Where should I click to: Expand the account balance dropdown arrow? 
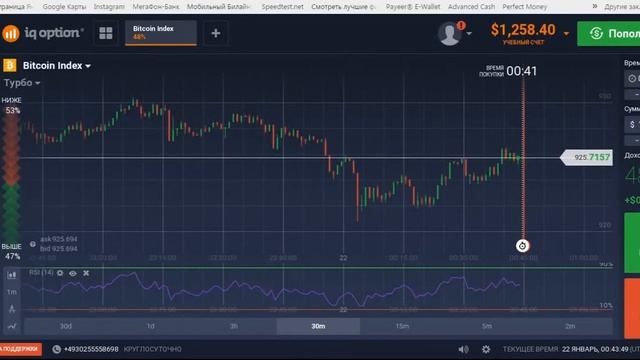566,33
